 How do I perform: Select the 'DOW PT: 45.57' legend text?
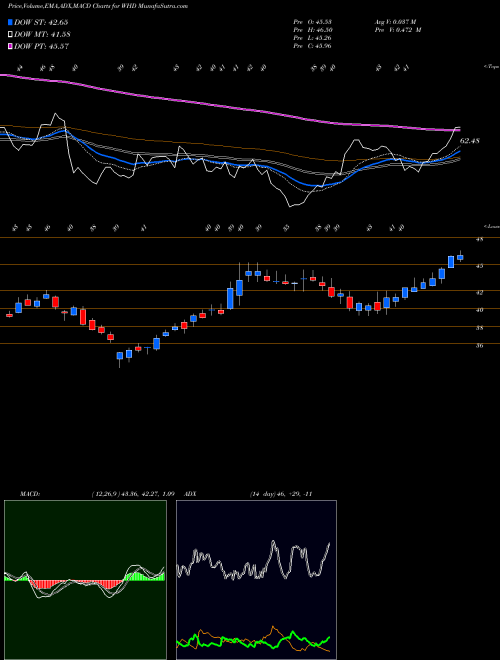click(41, 46)
